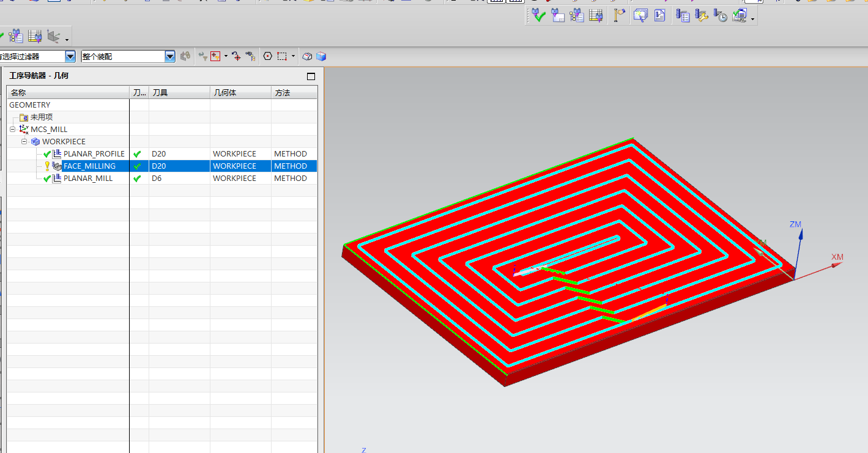
Task: Open the arrow beside the red-bordered filter icon
Action: coord(226,56)
